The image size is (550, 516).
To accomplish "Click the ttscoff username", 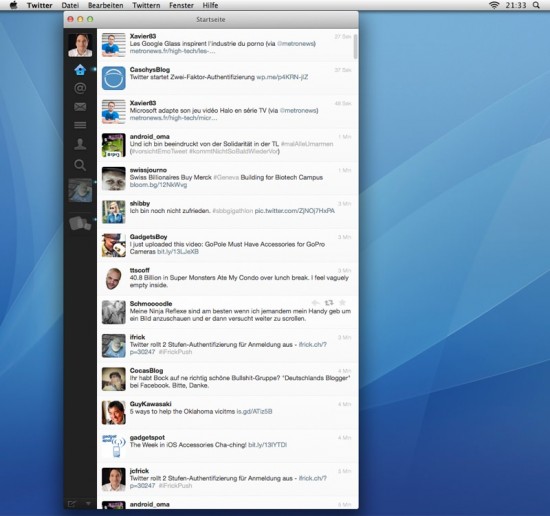I will pos(140,270).
